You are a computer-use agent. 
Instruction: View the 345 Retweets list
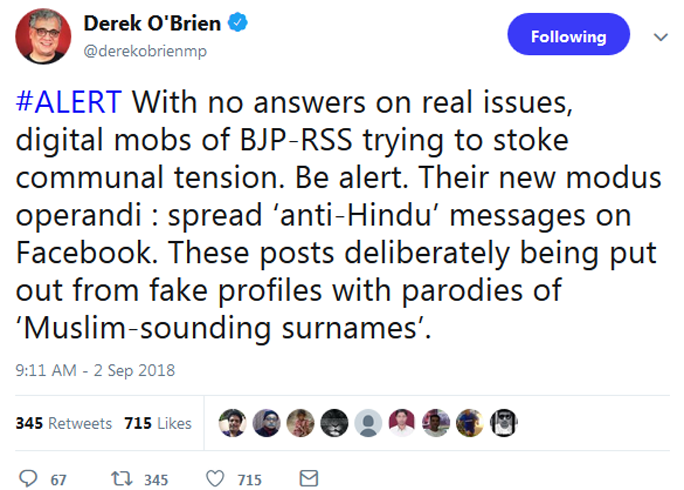click(x=64, y=423)
